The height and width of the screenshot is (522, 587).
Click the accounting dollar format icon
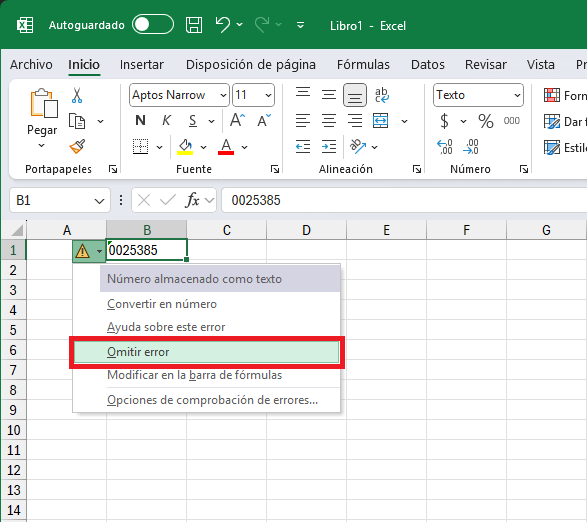[x=444, y=121]
